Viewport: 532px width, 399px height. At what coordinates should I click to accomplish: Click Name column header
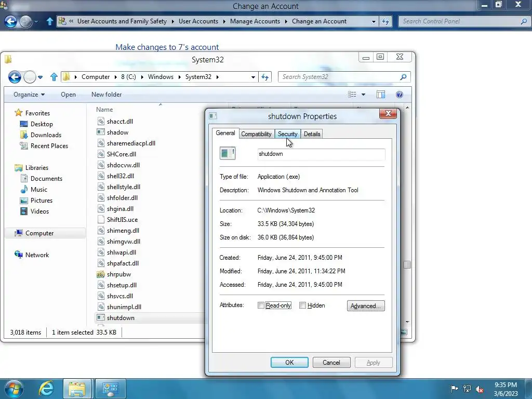tap(104, 110)
